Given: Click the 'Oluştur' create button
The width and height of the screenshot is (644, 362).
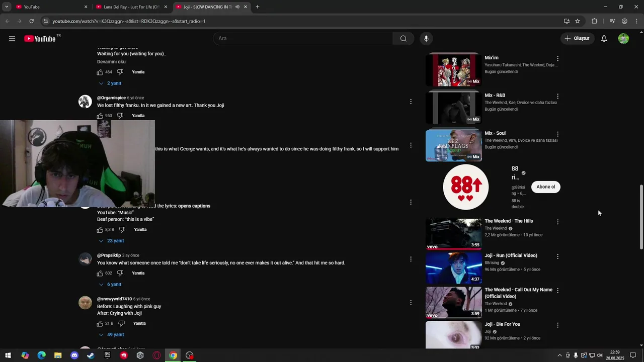Looking at the screenshot, I should [577, 38].
